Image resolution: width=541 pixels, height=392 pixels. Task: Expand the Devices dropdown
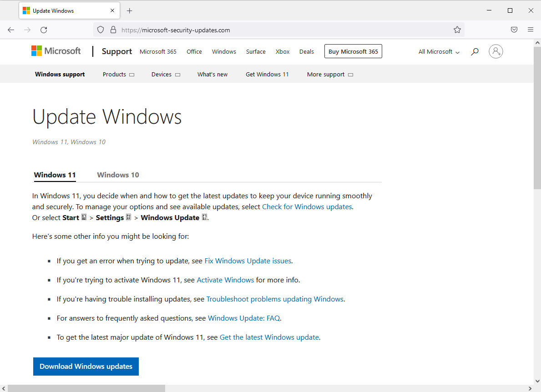[x=166, y=74]
